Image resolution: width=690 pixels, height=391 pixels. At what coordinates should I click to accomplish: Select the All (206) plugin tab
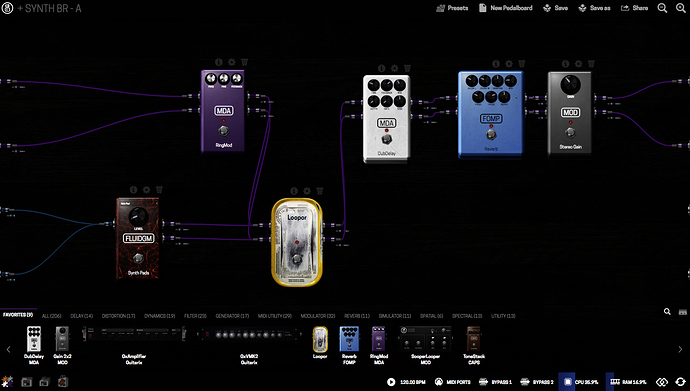click(x=51, y=316)
